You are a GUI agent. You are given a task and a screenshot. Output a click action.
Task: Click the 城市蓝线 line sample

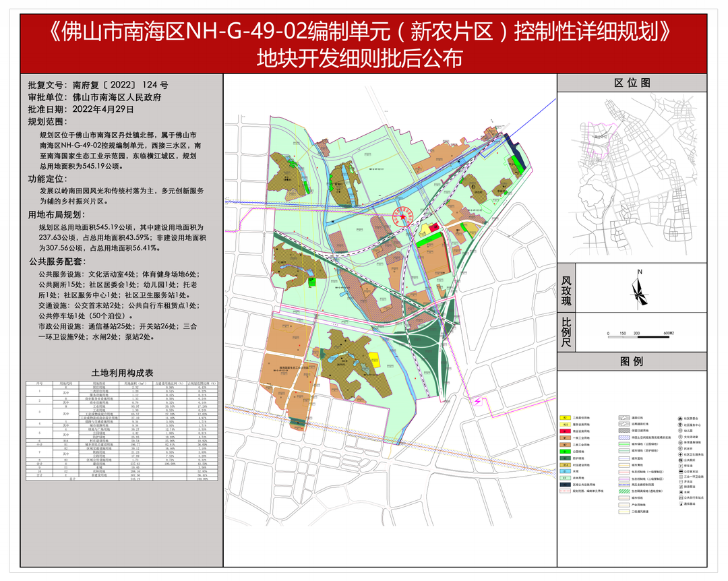(624, 458)
